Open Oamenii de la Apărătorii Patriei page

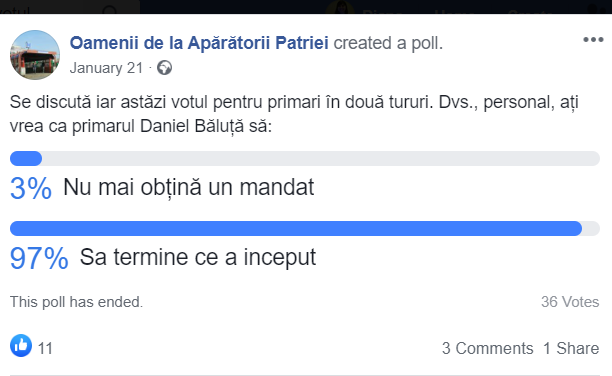coord(199,43)
